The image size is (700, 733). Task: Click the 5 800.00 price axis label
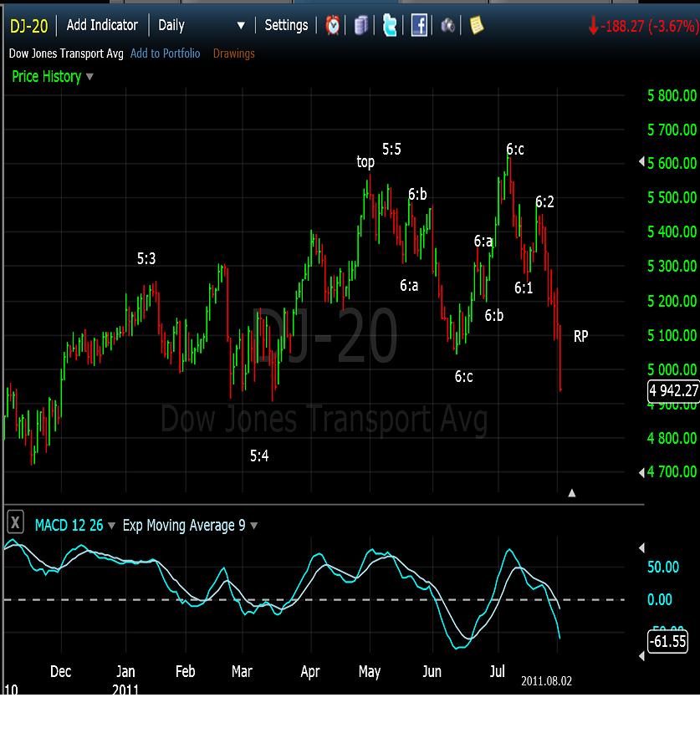(x=672, y=96)
